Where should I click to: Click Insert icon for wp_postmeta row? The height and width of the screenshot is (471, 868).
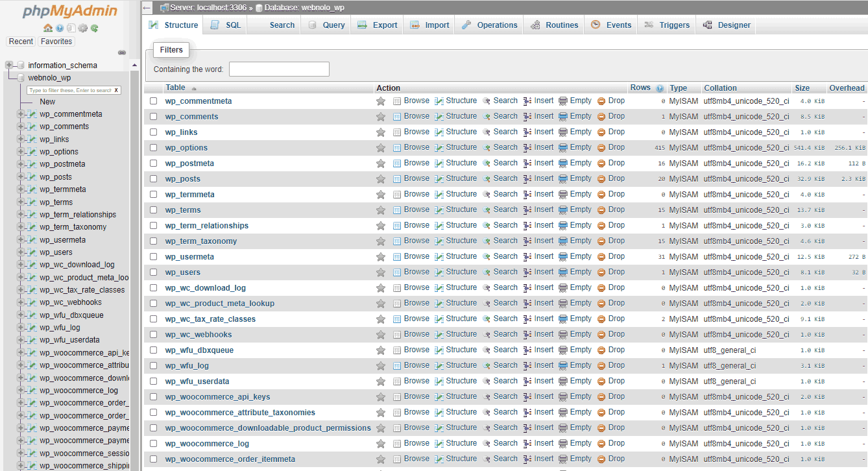[x=527, y=163]
